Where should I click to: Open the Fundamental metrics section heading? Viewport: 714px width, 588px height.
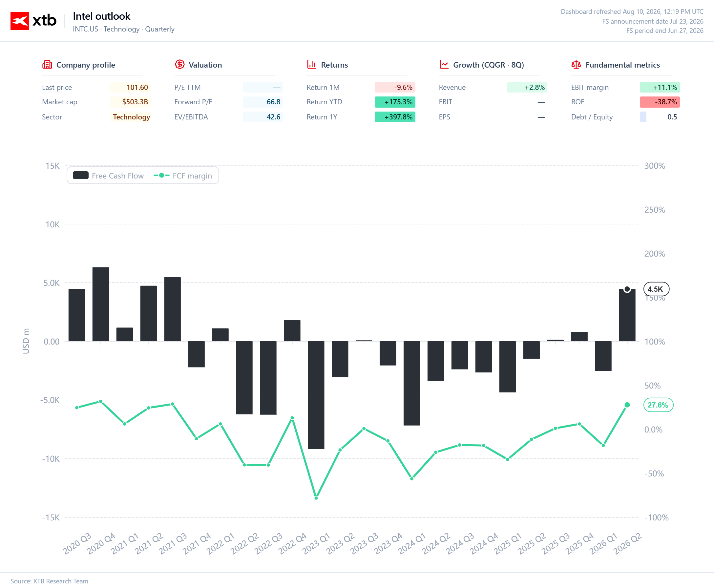[x=622, y=65]
